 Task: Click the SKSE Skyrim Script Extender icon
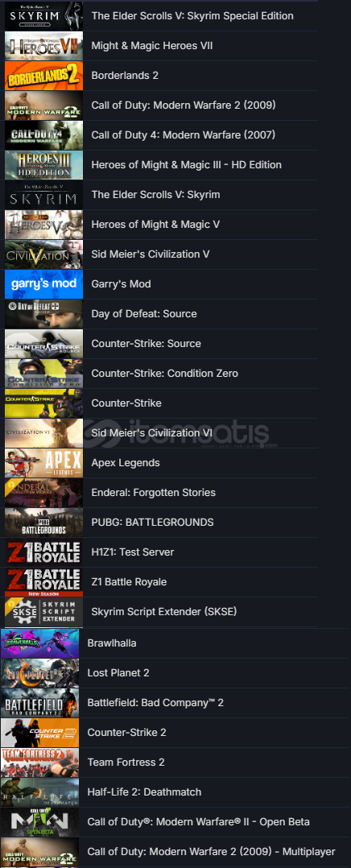43,612
